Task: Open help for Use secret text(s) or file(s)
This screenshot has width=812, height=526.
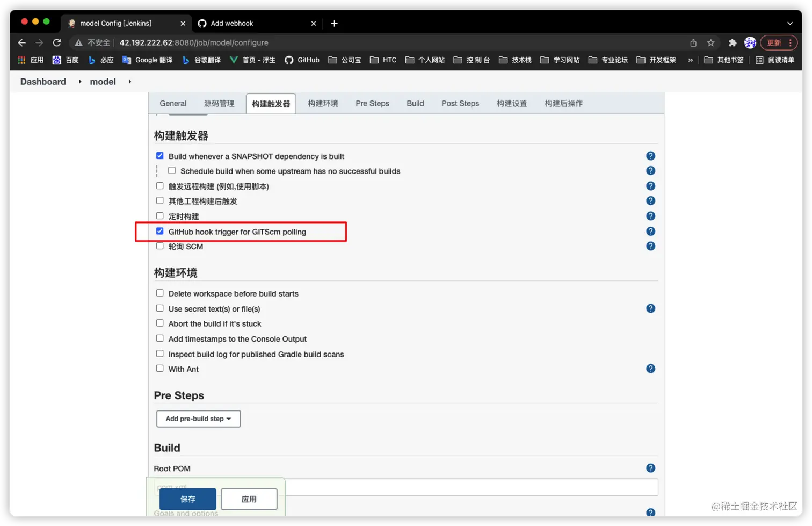Action: click(x=650, y=308)
